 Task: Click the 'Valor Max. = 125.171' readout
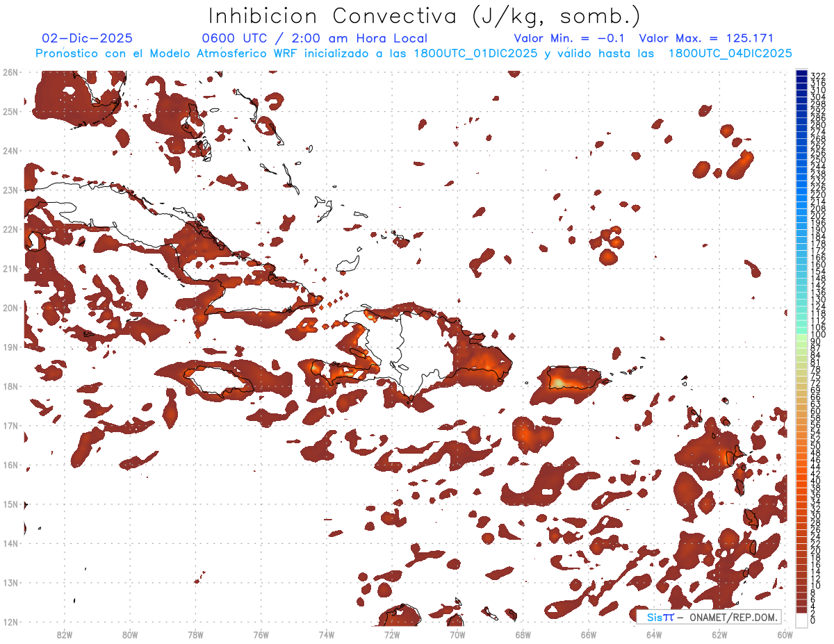(706, 38)
